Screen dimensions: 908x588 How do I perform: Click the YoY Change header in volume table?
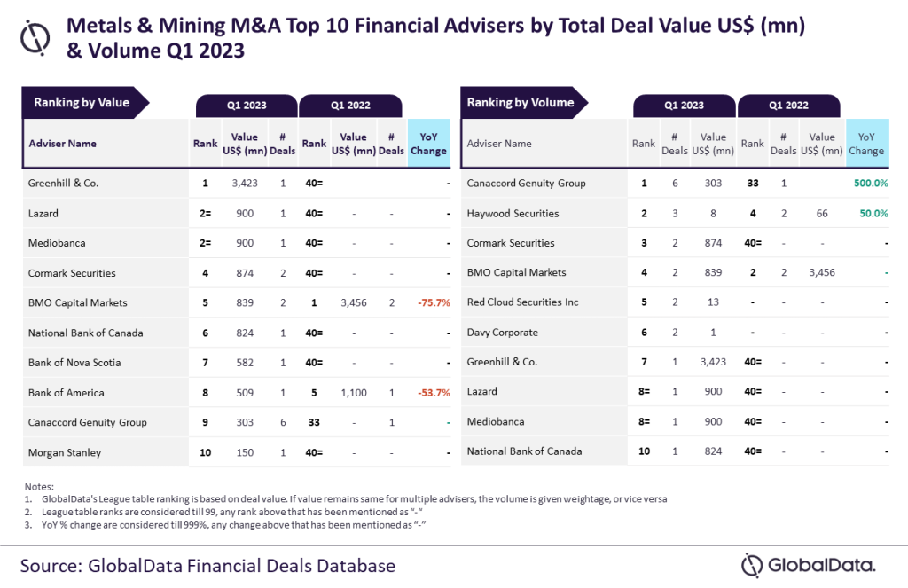[x=867, y=144]
